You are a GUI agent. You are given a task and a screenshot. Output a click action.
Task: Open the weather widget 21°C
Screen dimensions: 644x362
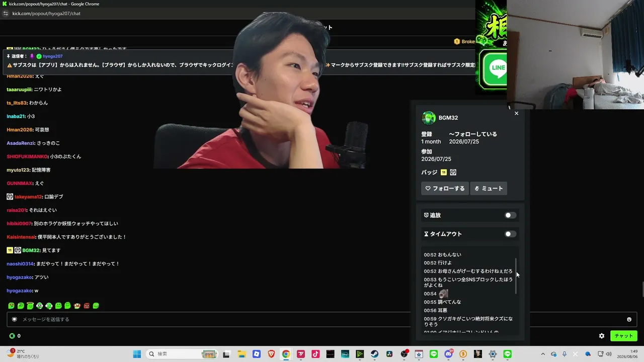(x=22, y=354)
